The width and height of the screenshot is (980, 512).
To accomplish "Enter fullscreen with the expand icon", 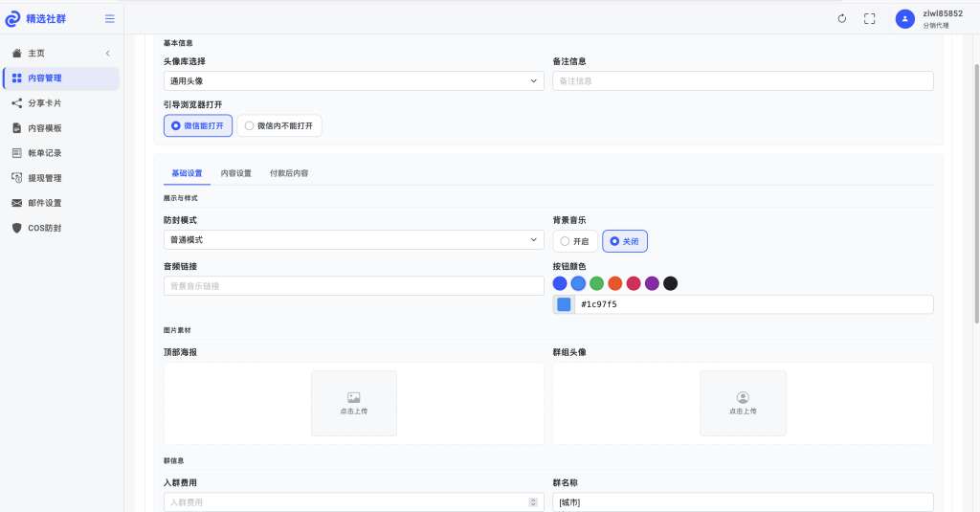I will [x=869, y=19].
